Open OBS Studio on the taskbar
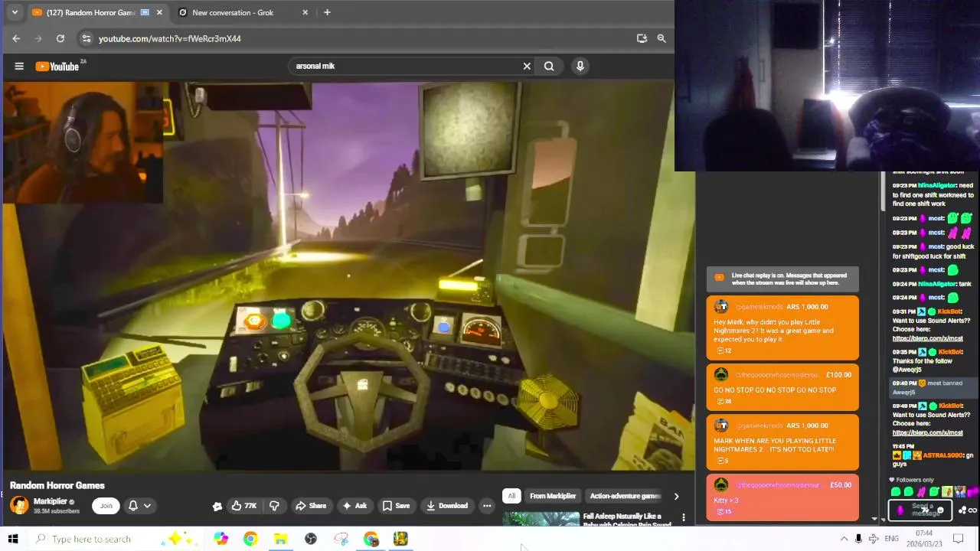The height and width of the screenshot is (551, 980). coord(310,539)
